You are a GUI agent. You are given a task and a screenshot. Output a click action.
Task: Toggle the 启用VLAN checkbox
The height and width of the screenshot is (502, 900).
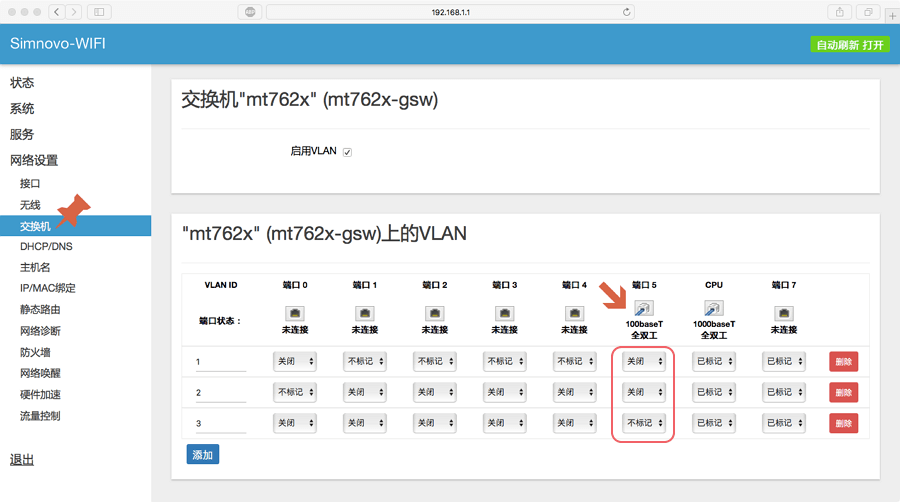[347, 152]
